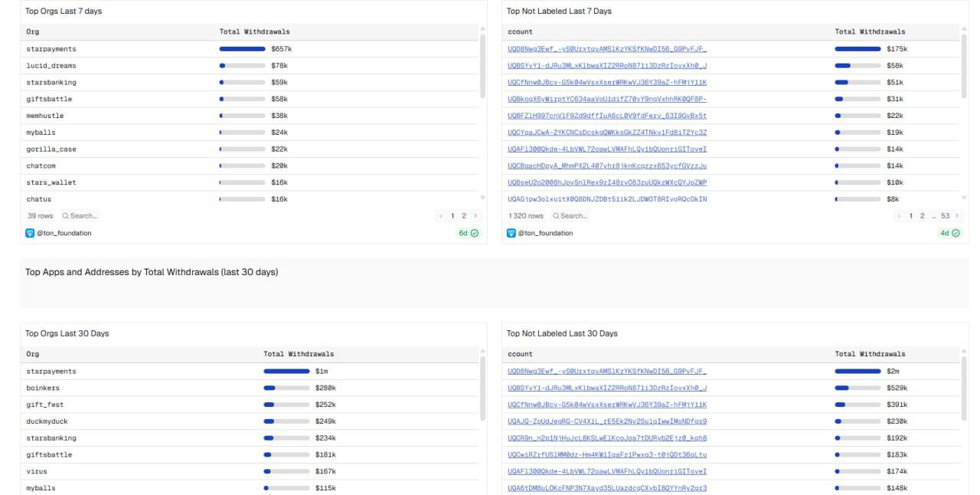Click the 6d refresh status check icon
Image resolution: width=980 pixels, height=495 pixels.
(x=475, y=233)
